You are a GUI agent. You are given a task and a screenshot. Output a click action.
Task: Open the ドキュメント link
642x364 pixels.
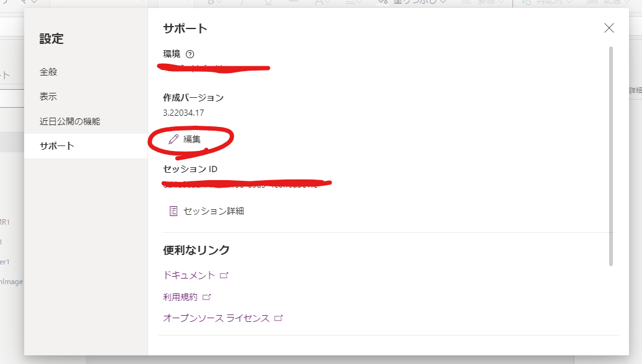point(189,275)
